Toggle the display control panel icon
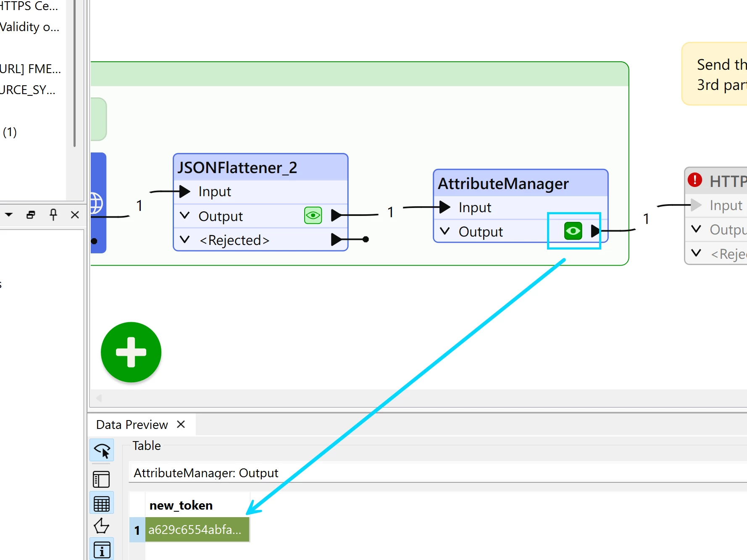 (x=101, y=479)
